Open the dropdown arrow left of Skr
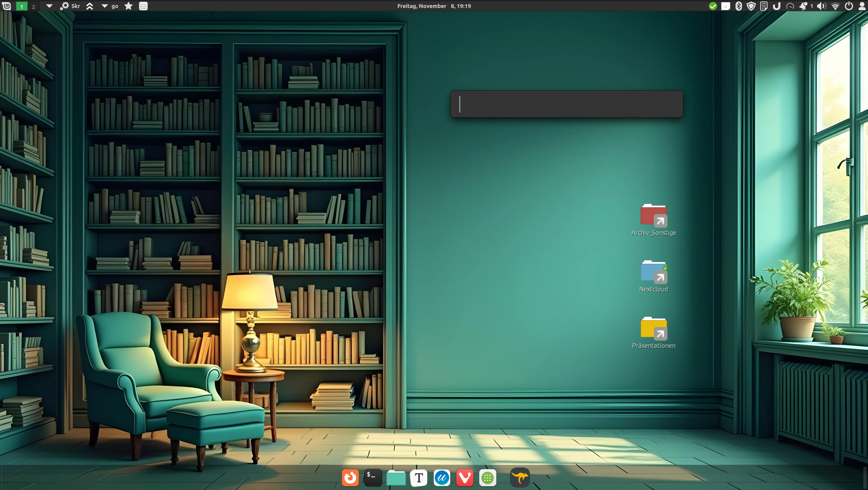 [49, 6]
